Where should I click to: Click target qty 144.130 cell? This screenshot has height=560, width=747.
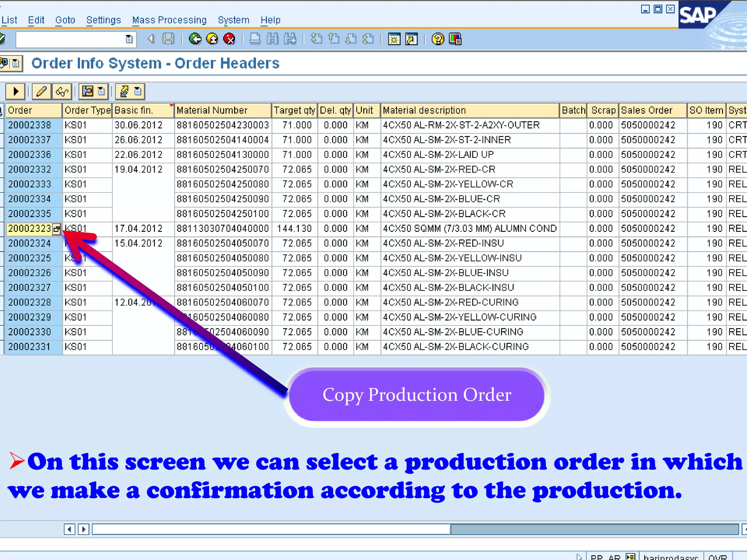(x=294, y=229)
